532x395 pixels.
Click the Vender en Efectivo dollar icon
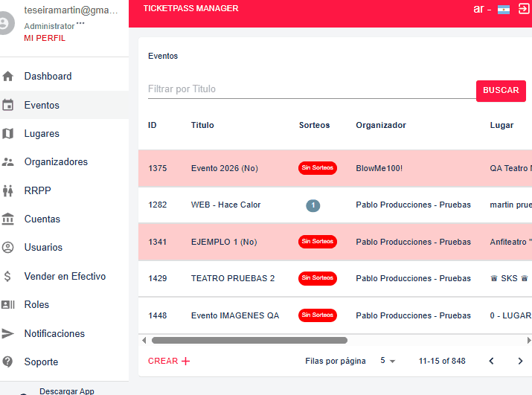[x=8, y=276]
